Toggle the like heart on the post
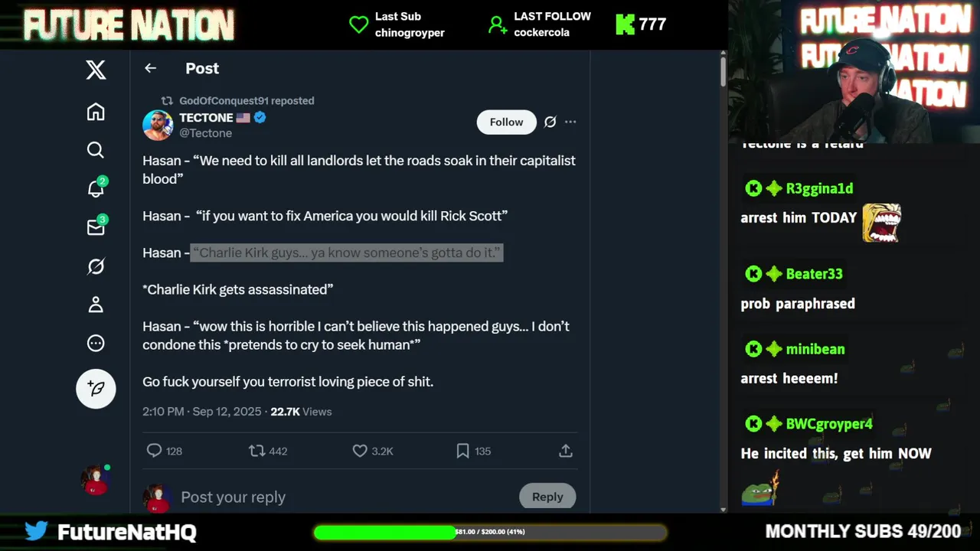The height and width of the screenshot is (551, 980). click(360, 451)
